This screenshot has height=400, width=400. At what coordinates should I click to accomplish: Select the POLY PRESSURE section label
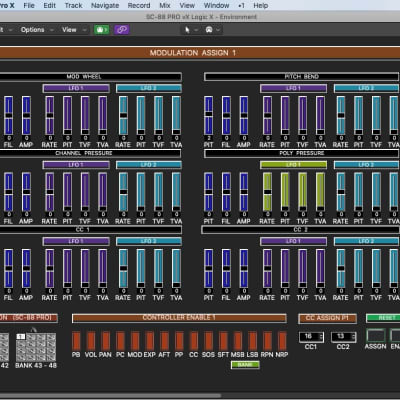coord(302,153)
